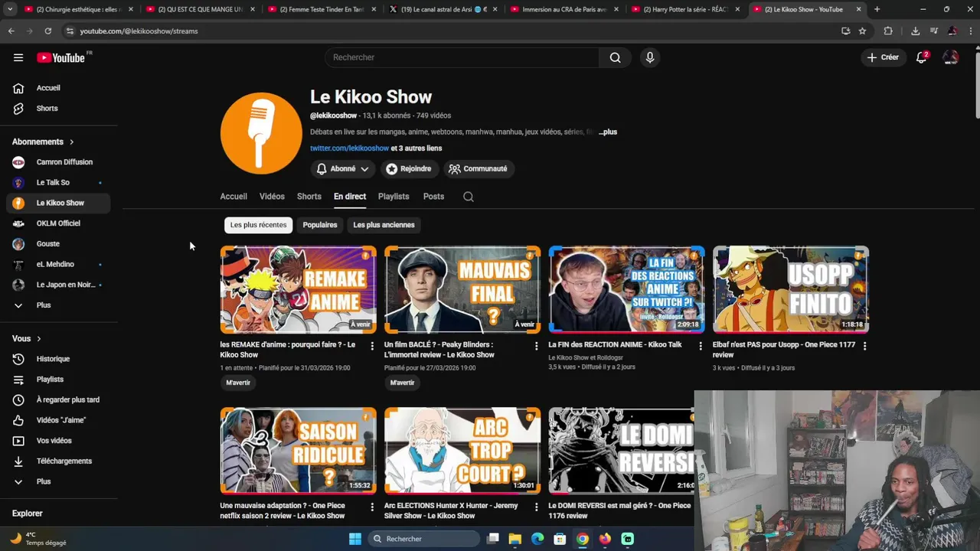
Task: Click Rejoindre membership button
Action: click(x=409, y=168)
